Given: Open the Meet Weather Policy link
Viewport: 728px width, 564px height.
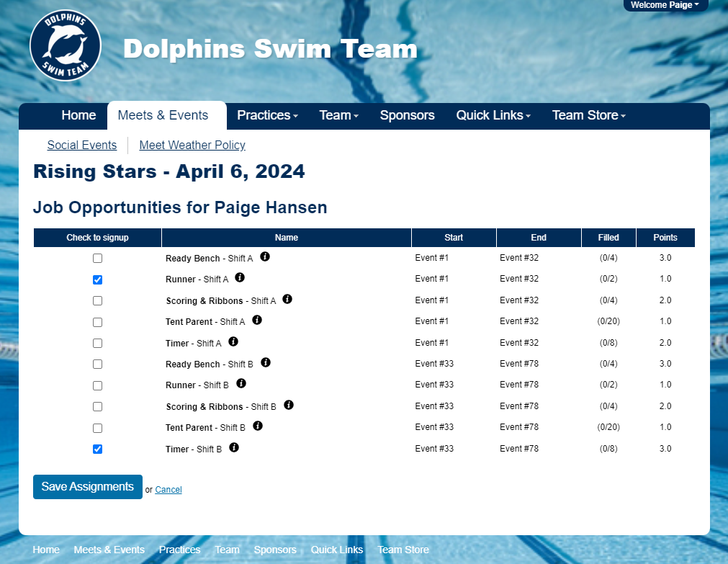Looking at the screenshot, I should click(x=192, y=146).
